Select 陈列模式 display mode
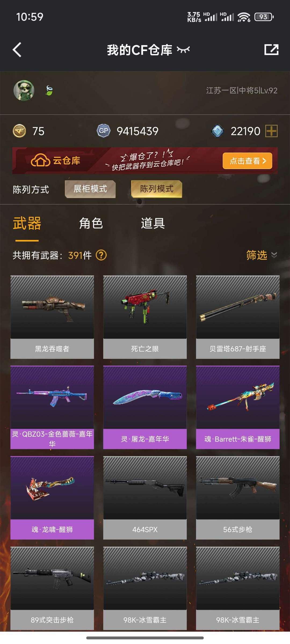Viewport: 290px width, 644px height. [157, 189]
